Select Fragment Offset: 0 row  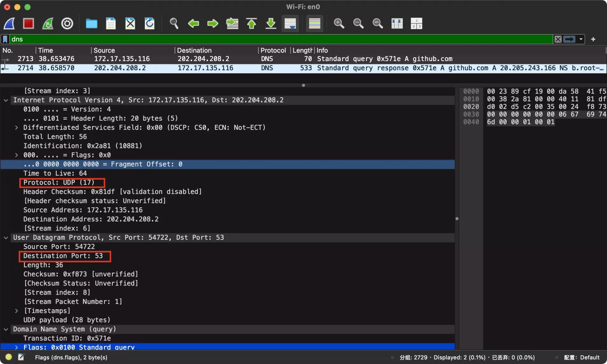click(227, 164)
